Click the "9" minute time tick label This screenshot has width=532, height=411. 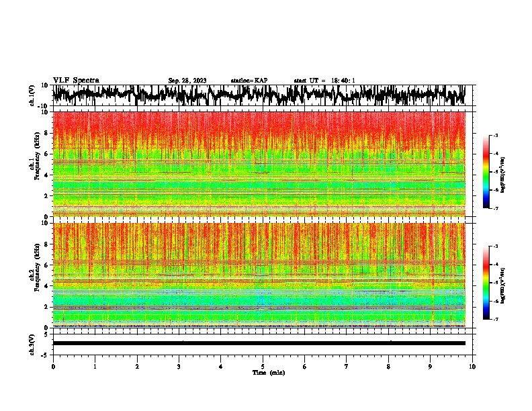[430, 367]
